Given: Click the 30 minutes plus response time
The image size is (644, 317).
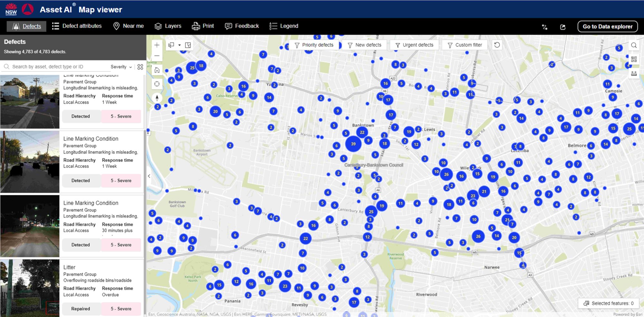Looking at the screenshot, I should point(117,230).
